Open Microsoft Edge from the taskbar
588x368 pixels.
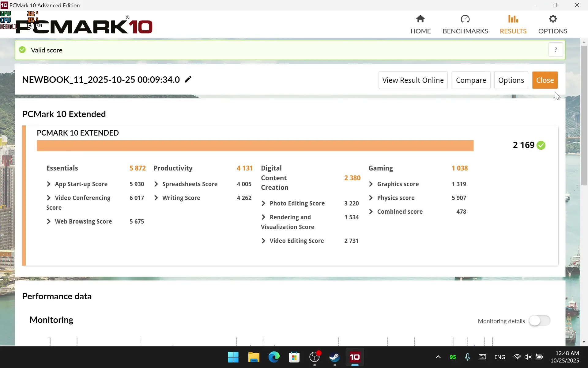(x=274, y=357)
